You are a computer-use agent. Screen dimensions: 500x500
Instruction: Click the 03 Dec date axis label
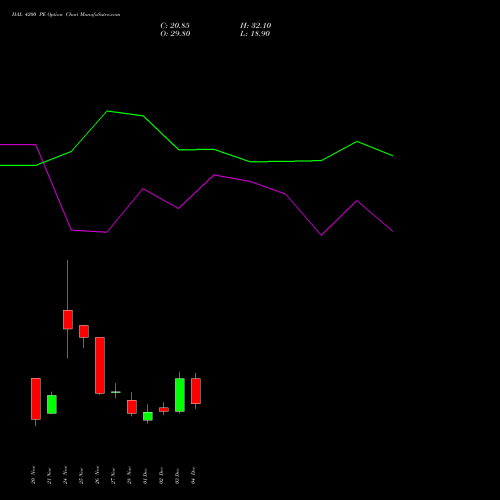pos(177,475)
